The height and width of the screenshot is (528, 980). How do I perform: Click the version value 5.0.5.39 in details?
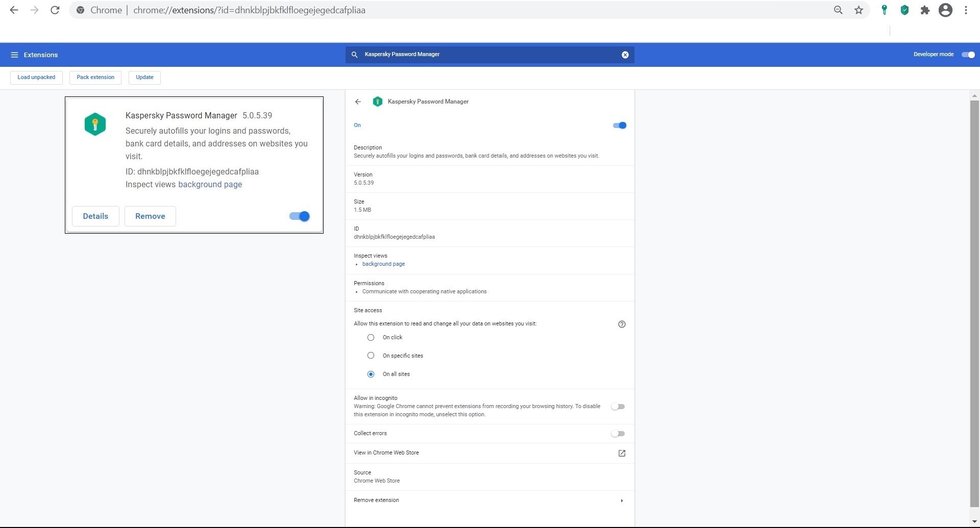point(364,183)
